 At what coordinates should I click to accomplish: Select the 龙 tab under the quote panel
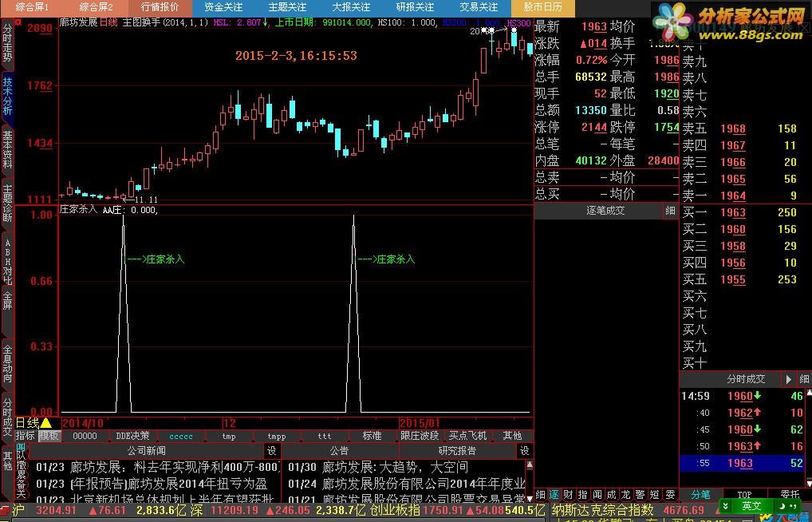[x=625, y=495]
